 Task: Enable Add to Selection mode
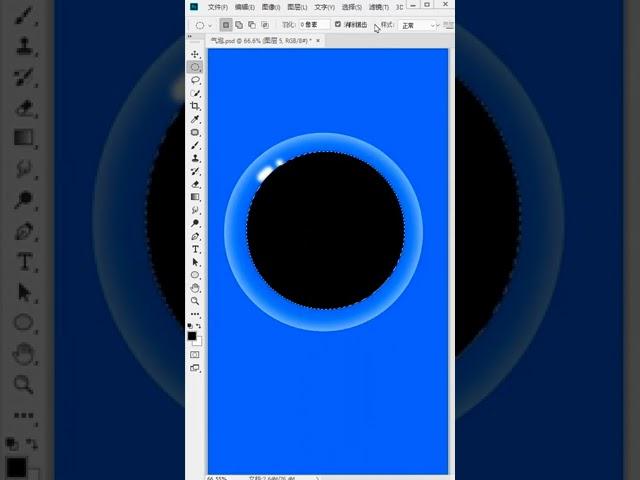point(239,24)
